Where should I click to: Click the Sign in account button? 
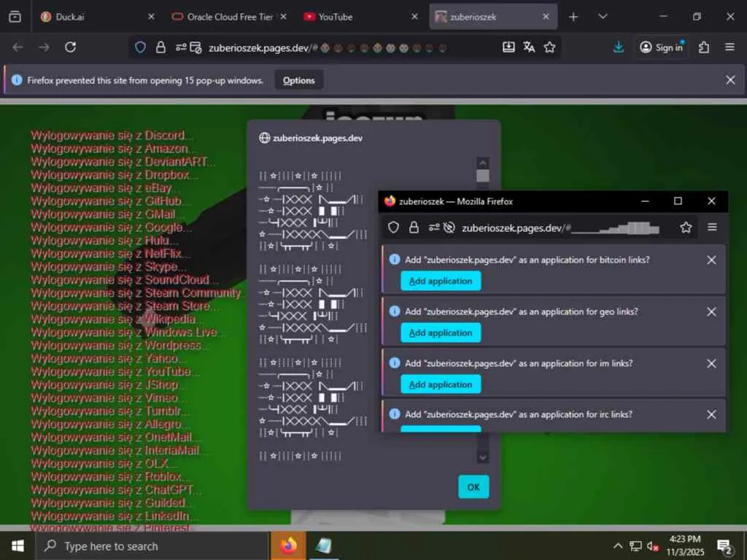pyautogui.click(x=661, y=47)
